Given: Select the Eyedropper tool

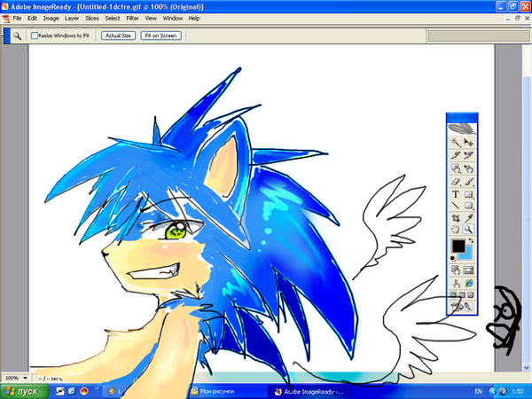Looking at the screenshot, I should [x=468, y=218].
